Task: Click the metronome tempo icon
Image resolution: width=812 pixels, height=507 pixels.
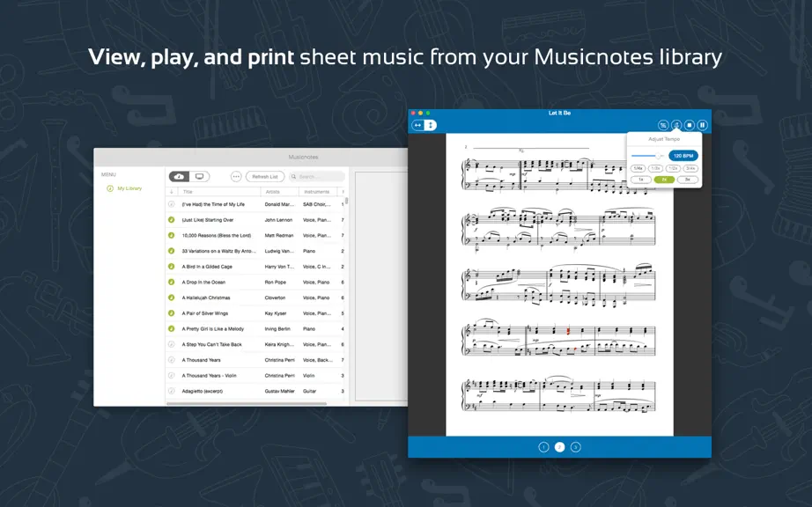Action: pos(676,125)
